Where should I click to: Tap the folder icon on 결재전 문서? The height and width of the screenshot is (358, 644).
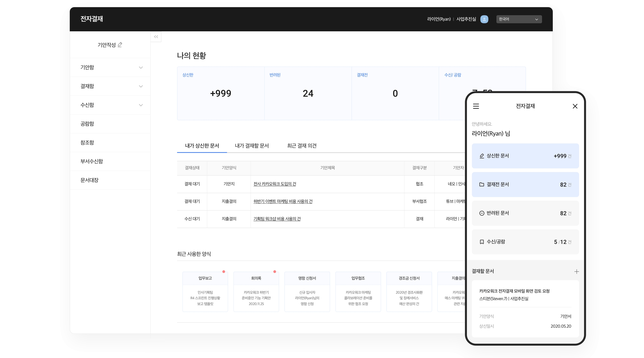pos(482,185)
